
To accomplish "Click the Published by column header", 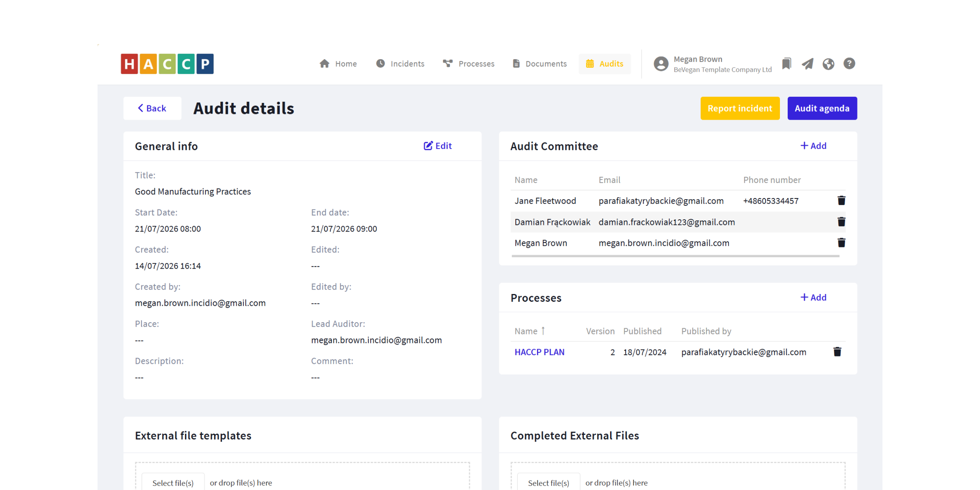I will point(706,331).
